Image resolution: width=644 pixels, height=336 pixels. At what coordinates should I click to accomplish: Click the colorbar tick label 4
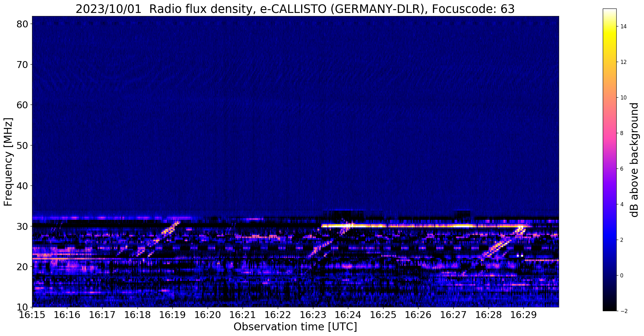[x=622, y=204]
